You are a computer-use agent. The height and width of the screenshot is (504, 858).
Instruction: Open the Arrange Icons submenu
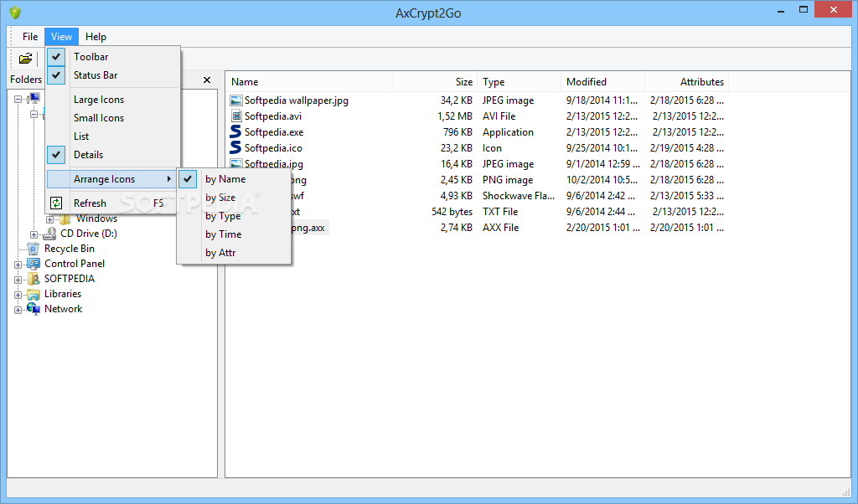click(x=111, y=179)
